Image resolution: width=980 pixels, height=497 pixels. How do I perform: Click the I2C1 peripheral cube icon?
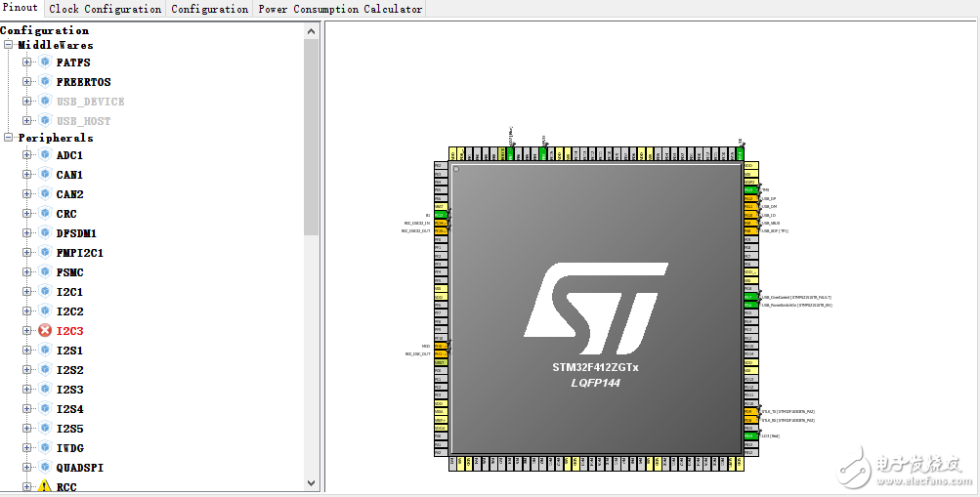click(x=45, y=291)
